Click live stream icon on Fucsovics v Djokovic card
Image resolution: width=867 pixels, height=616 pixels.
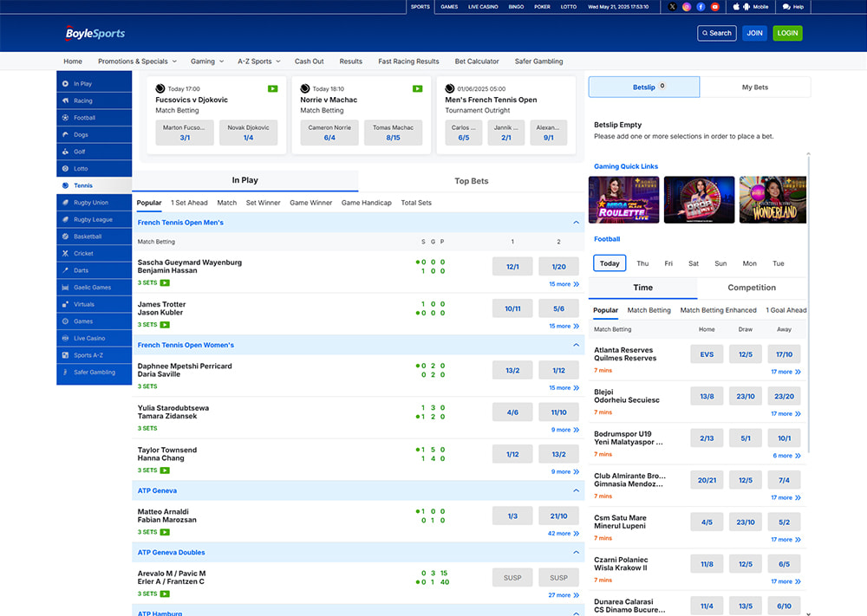(272, 88)
